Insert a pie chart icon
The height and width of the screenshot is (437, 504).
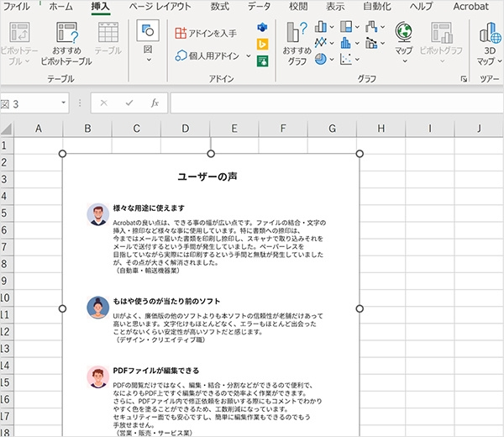tap(321, 59)
